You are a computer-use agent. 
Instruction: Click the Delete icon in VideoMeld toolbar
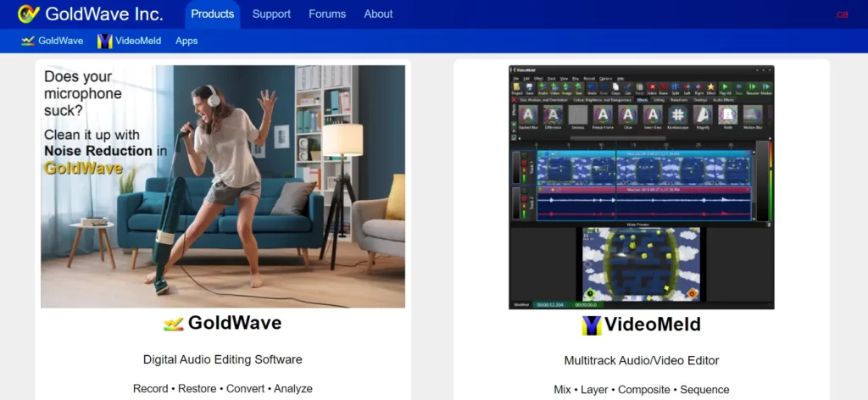point(652,88)
